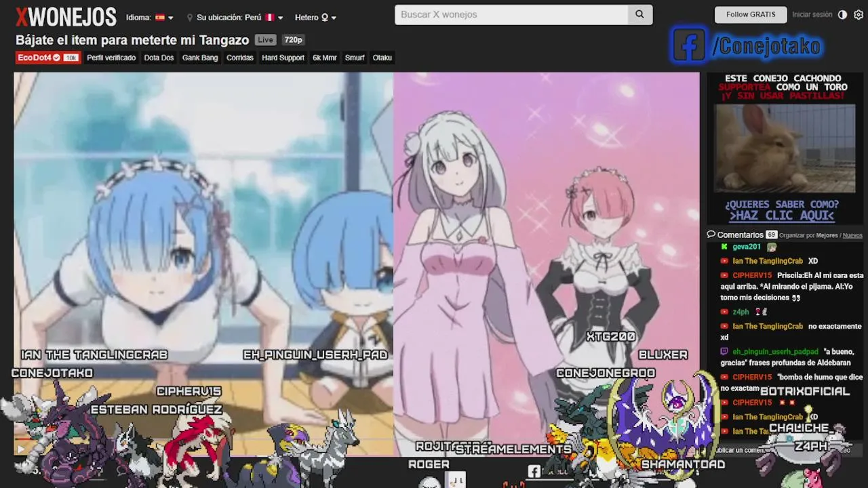
Task: Click the SHAMANTOAD name label
Action: [x=684, y=464]
